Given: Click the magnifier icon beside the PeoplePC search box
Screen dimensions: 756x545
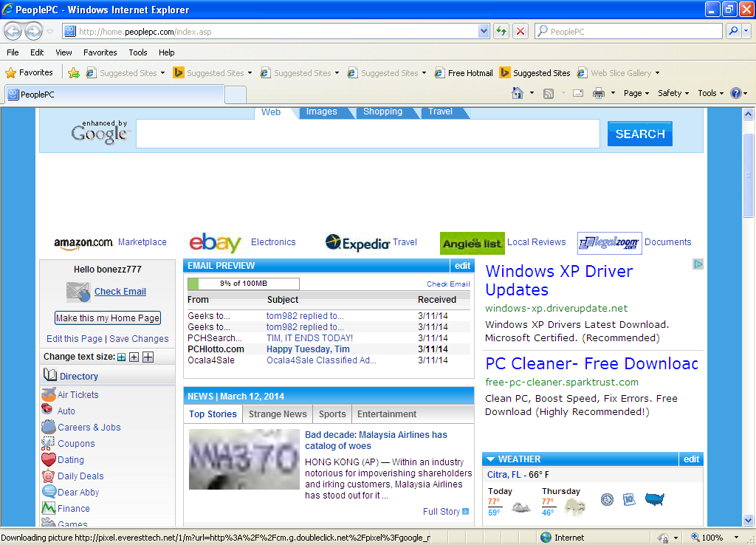Looking at the screenshot, I should (733, 31).
